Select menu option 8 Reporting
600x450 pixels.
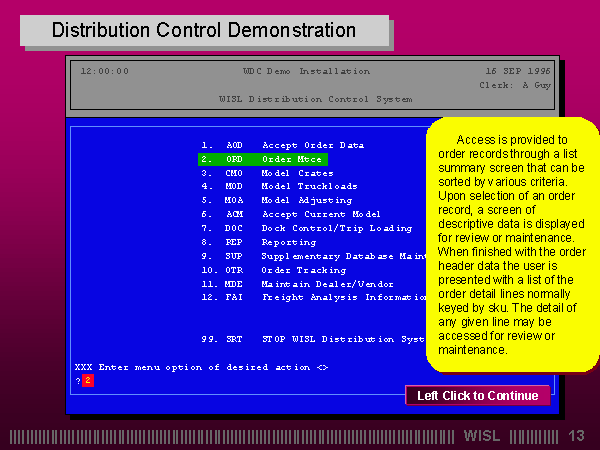289,242
